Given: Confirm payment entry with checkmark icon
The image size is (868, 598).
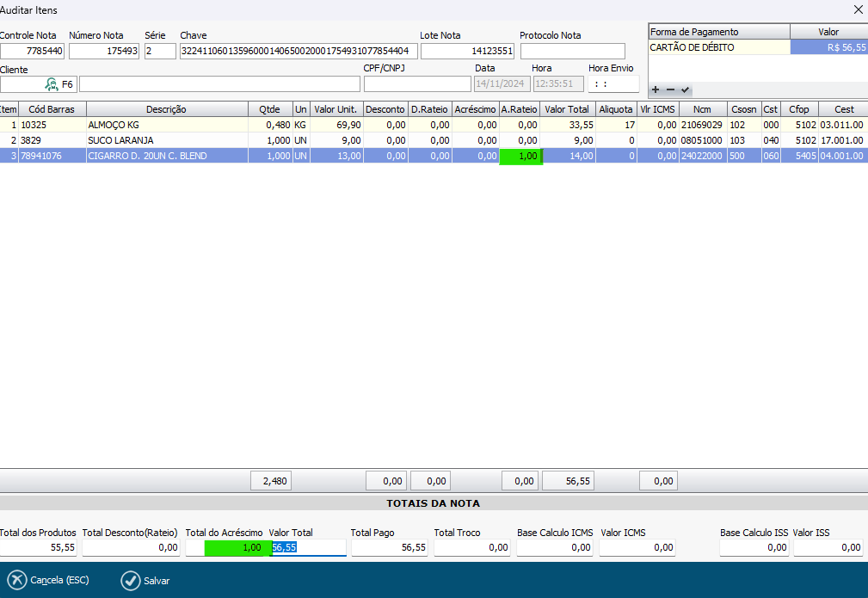Looking at the screenshot, I should click(x=686, y=89).
